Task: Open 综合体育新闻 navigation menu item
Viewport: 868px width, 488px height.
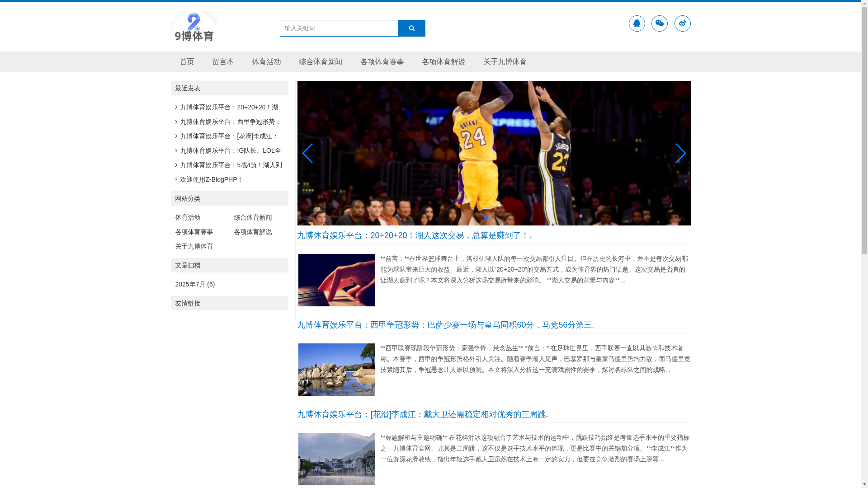Action: pos(321,62)
